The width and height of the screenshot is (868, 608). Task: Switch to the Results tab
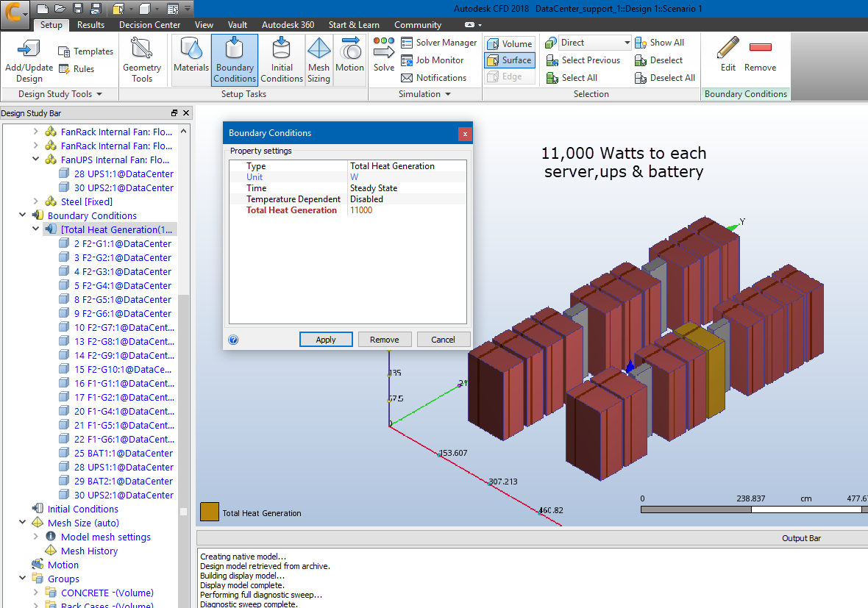[x=90, y=25]
